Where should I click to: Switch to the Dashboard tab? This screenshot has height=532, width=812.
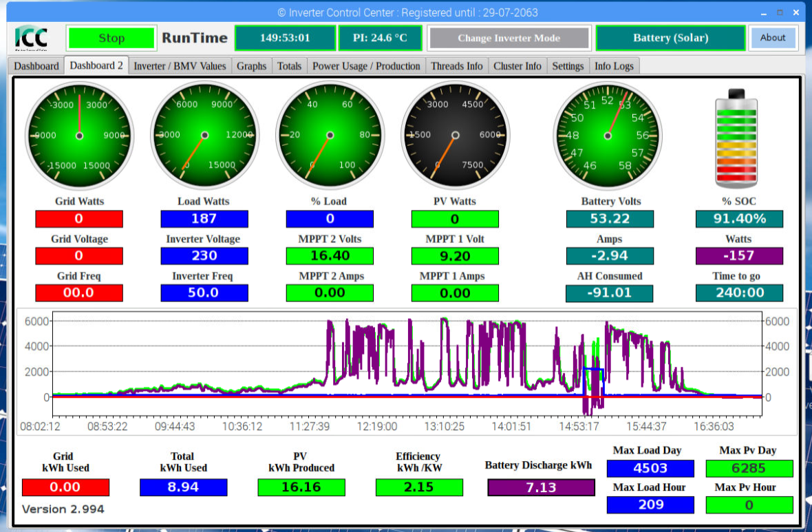click(x=36, y=66)
